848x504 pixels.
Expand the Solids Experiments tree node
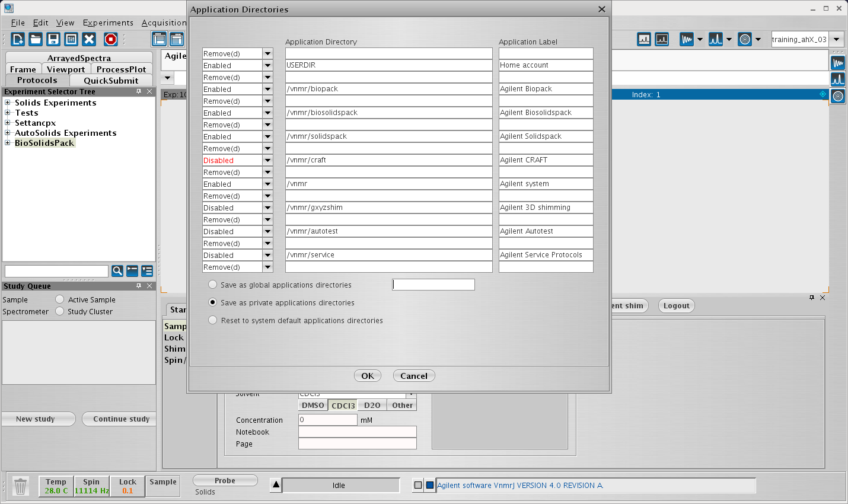click(x=8, y=103)
